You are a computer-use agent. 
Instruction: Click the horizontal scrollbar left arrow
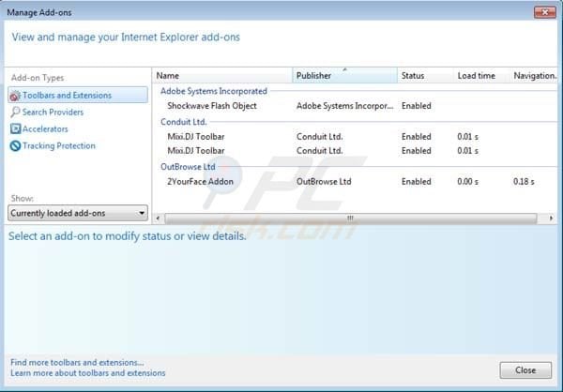tap(158, 218)
